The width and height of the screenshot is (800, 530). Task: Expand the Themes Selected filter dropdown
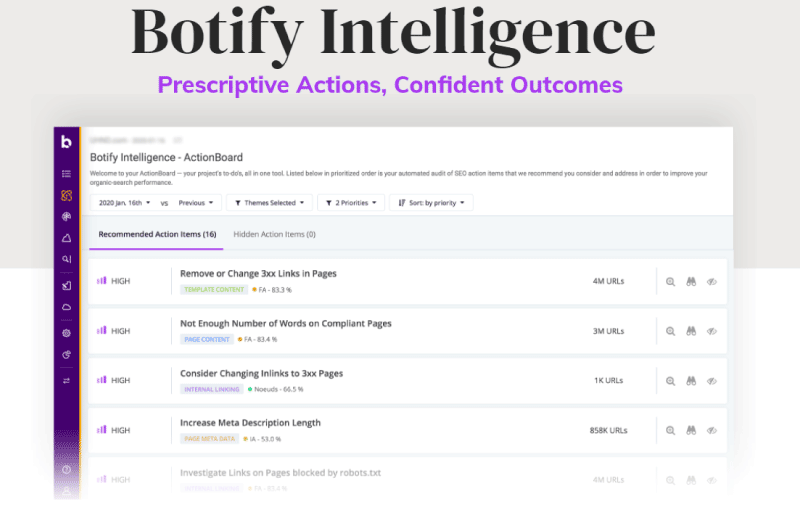(x=269, y=203)
